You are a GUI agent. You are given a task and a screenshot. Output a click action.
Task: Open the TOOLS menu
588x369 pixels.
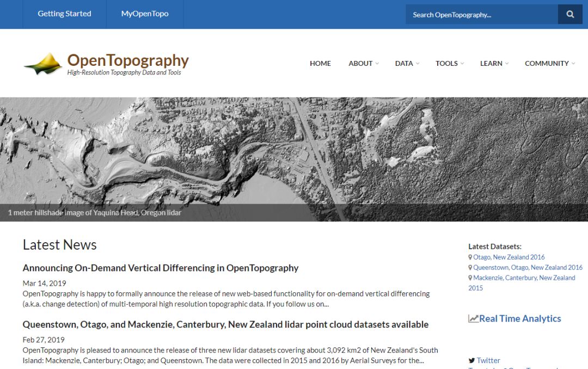pyautogui.click(x=446, y=63)
